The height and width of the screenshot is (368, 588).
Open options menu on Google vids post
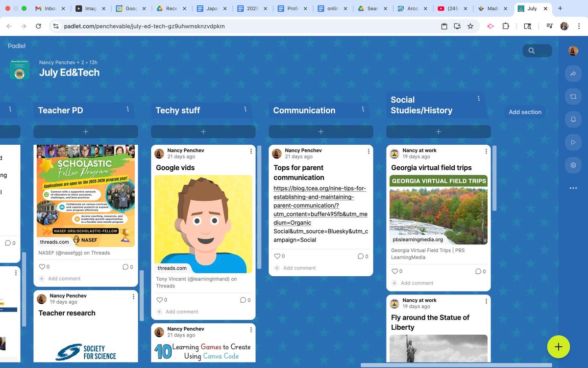[251, 151]
